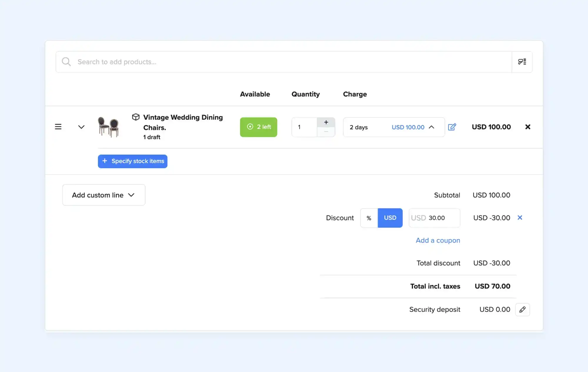Click the Add a coupon link
Image resolution: width=588 pixels, height=372 pixels.
[438, 240]
